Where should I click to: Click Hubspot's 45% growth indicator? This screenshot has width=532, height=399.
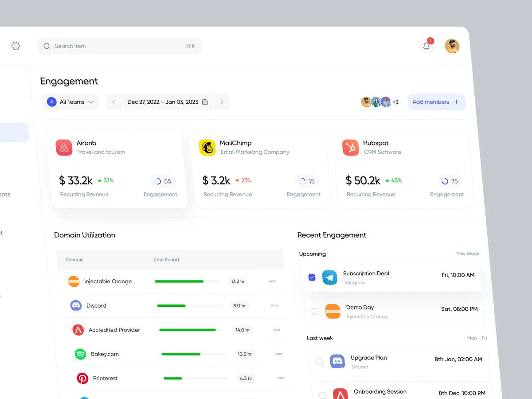tap(393, 180)
